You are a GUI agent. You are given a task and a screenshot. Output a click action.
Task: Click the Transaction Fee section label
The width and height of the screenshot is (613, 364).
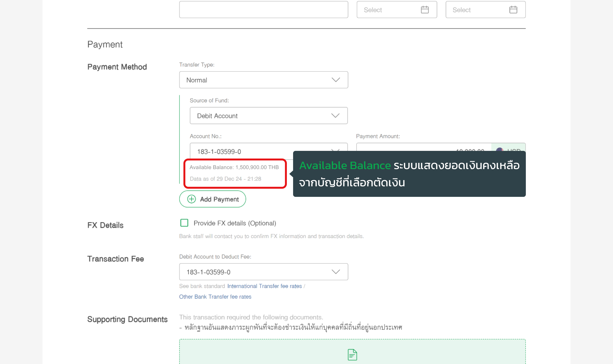pos(115,259)
